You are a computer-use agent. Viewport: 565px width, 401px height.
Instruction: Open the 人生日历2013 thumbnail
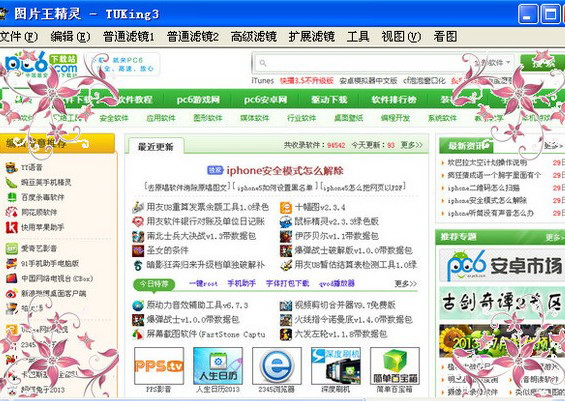(x=218, y=366)
